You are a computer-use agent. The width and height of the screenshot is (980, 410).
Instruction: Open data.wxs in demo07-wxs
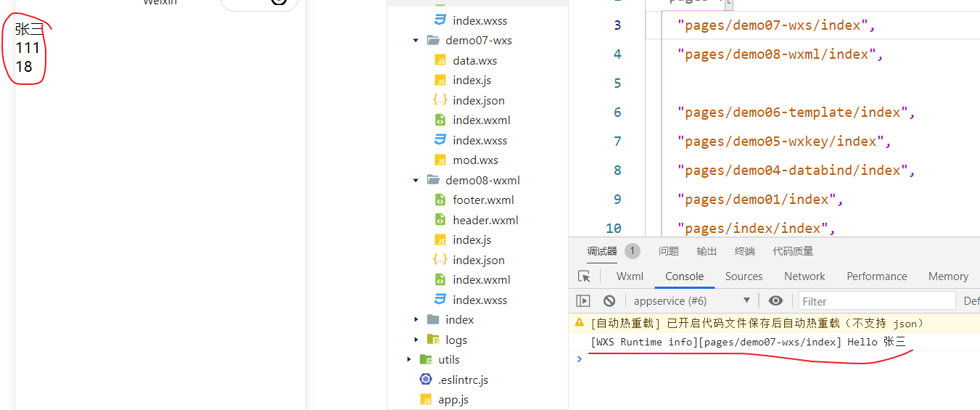[x=475, y=61]
